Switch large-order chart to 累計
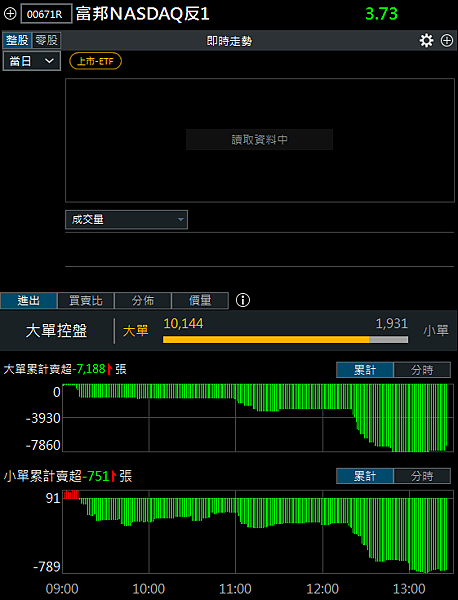 coord(365,370)
